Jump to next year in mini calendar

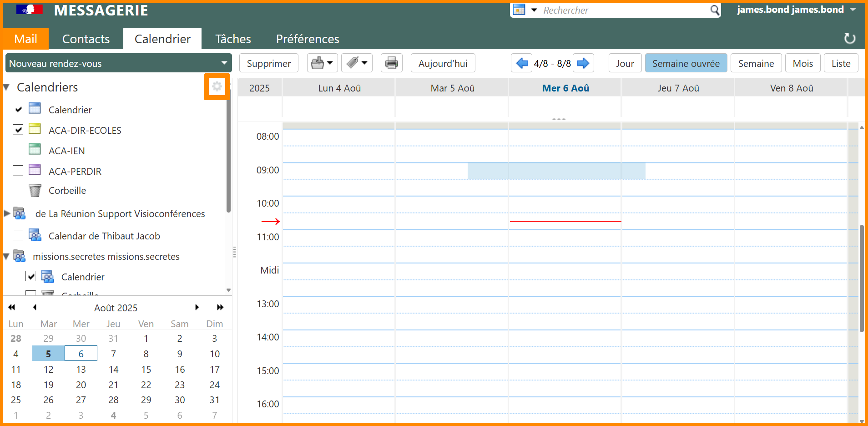tap(220, 308)
